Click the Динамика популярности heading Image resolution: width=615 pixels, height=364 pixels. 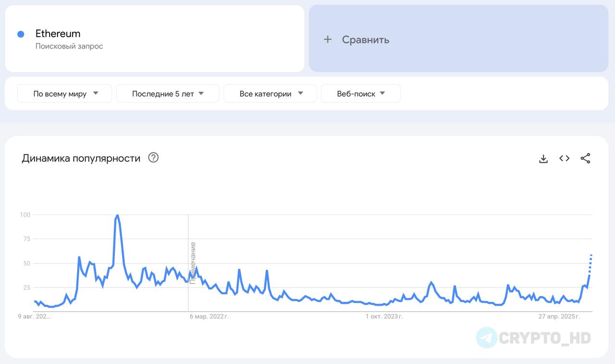coord(81,158)
